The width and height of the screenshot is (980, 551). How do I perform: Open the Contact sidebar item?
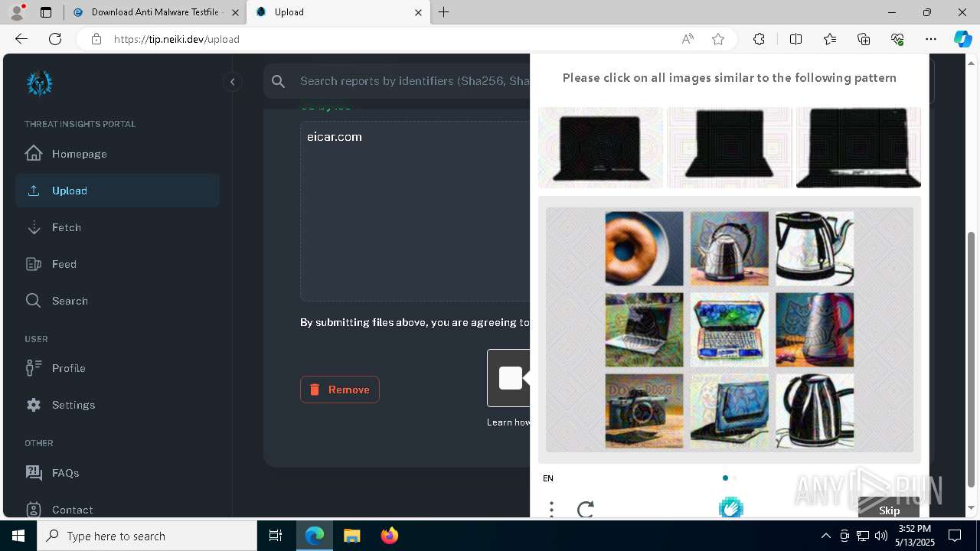pyautogui.click(x=117, y=510)
